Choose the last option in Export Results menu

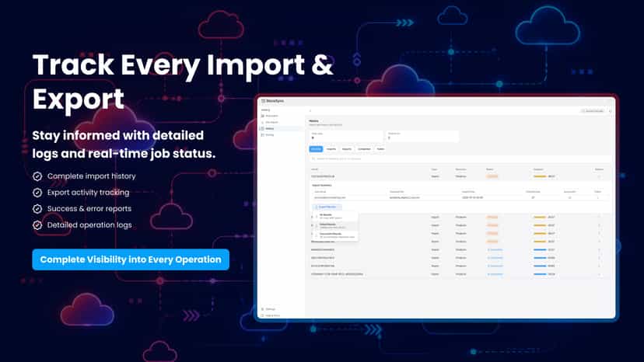[334, 235]
